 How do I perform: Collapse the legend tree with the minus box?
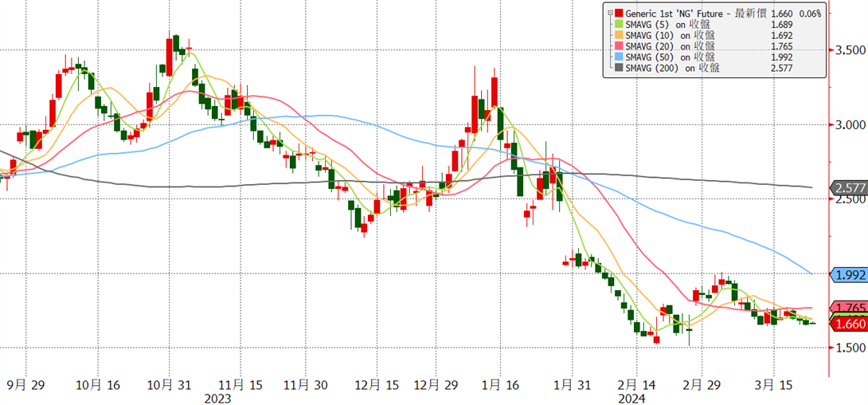609,14
